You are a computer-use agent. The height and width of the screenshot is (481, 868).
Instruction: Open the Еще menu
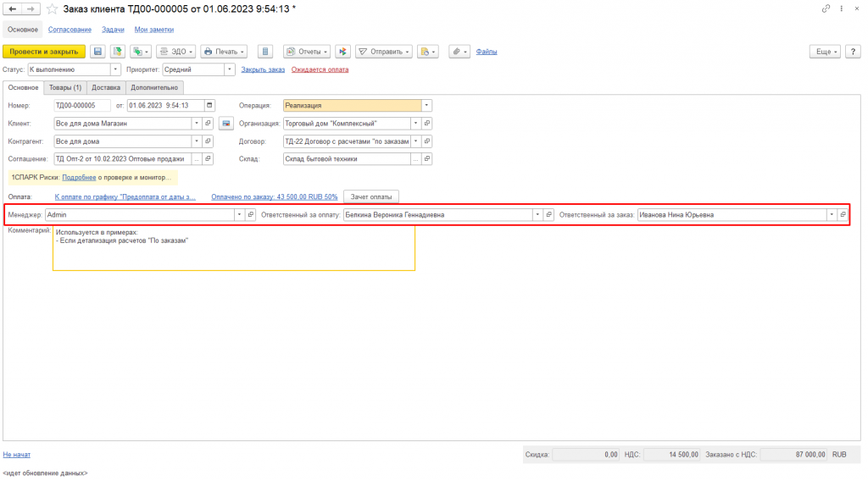[x=826, y=52]
